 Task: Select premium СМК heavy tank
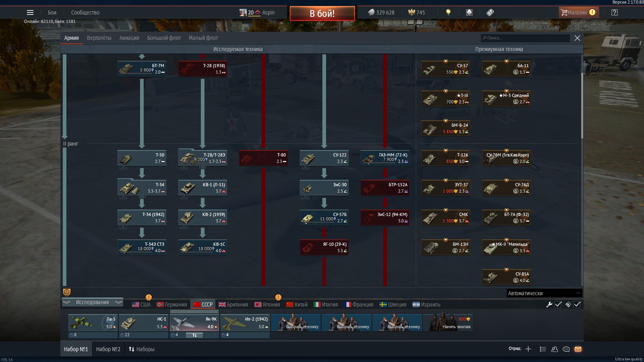pos(446,217)
